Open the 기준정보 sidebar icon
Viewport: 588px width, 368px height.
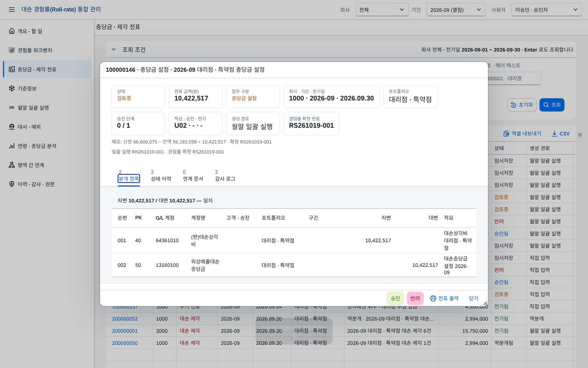(x=12, y=88)
